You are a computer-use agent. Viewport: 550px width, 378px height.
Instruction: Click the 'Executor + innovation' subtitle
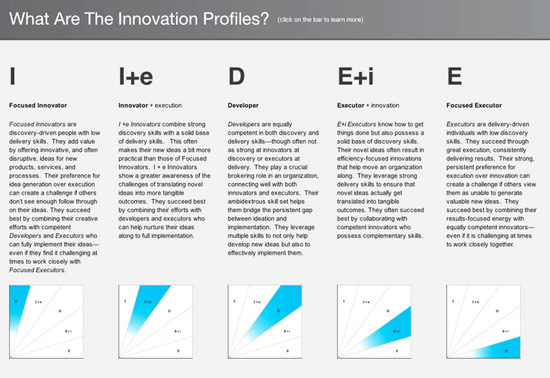coord(368,105)
